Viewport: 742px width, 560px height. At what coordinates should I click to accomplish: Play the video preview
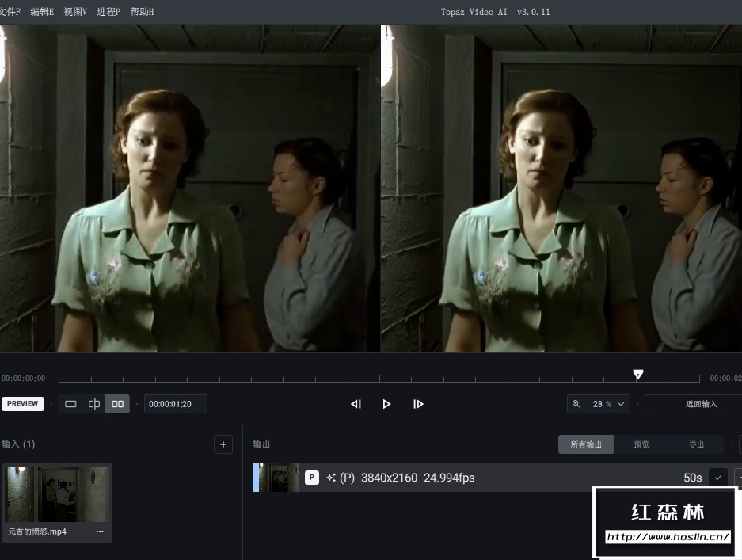tap(386, 404)
